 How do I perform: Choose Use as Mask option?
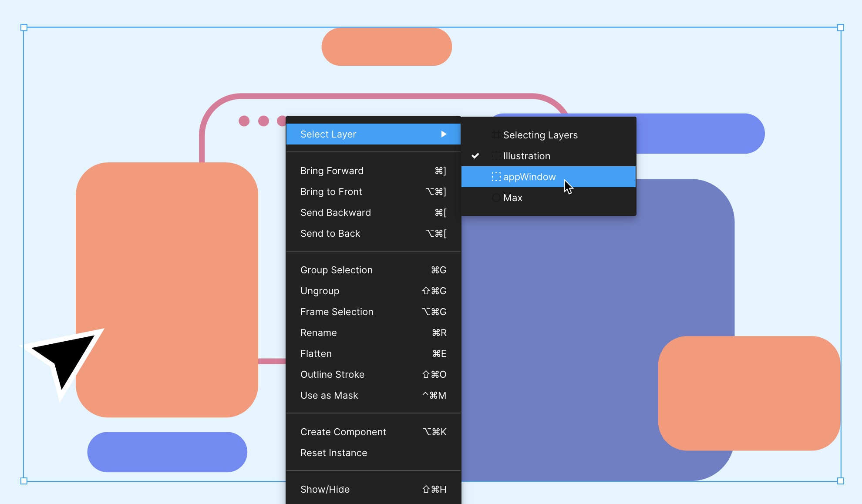pyautogui.click(x=329, y=395)
